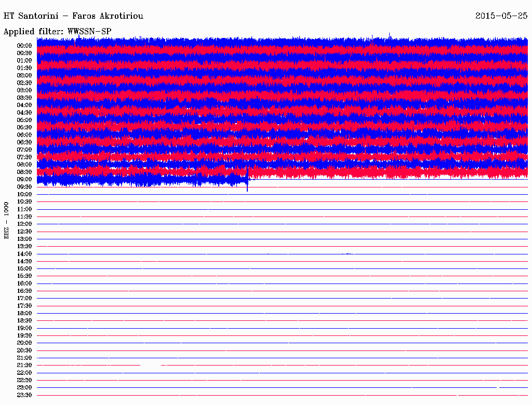532x405 pixels.
Task: Pick the 06:30 time label
Action: (x=24, y=142)
